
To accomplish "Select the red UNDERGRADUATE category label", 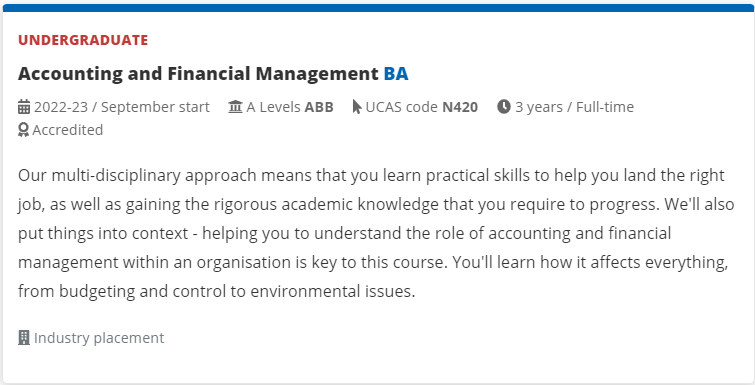I will [83, 40].
